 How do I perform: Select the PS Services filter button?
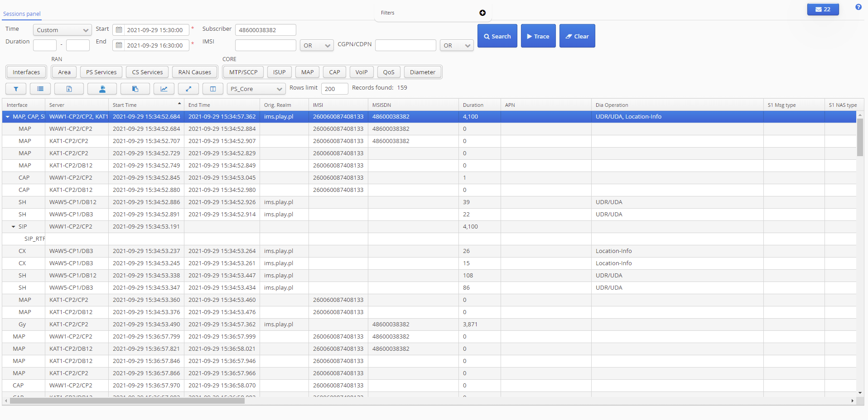pyautogui.click(x=101, y=72)
